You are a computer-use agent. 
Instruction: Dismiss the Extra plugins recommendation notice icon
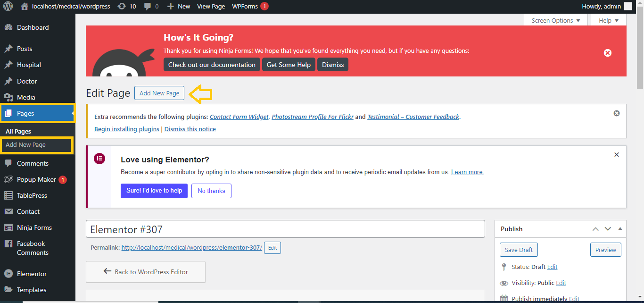pyautogui.click(x=617, y=113)
